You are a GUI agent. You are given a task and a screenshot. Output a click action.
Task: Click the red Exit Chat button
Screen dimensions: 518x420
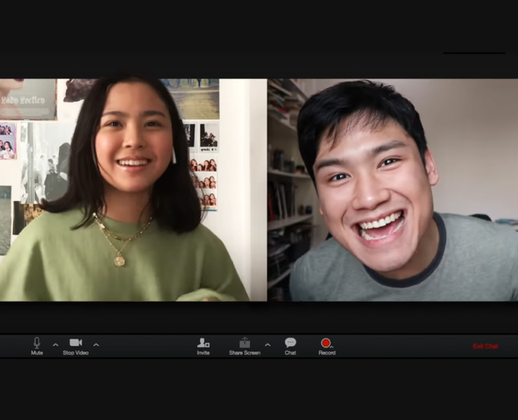point(485,346)
